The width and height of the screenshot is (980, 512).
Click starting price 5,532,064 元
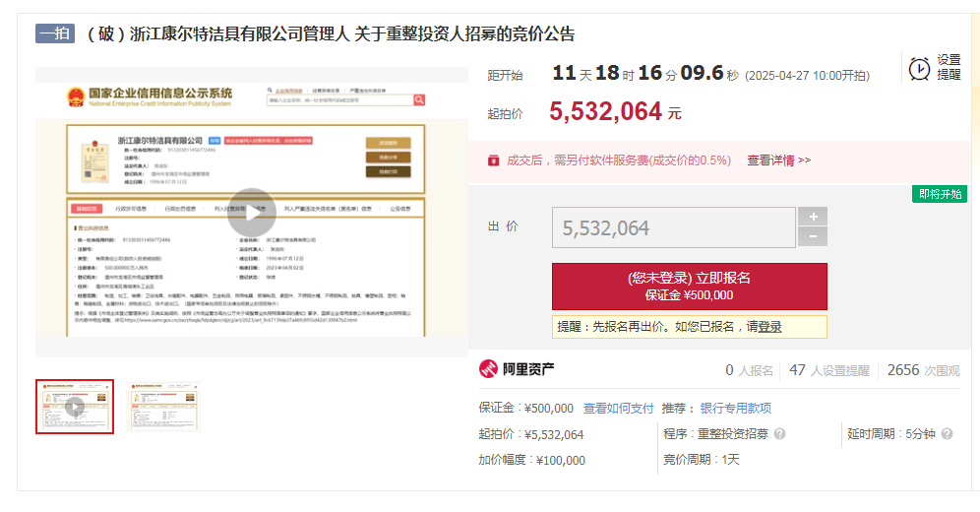coord(615,112)
